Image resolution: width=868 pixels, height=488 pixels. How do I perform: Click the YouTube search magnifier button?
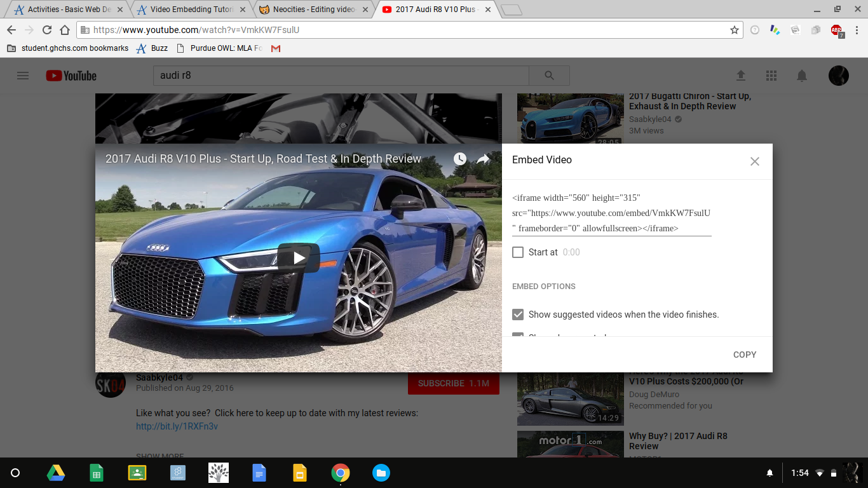point(549,76)
